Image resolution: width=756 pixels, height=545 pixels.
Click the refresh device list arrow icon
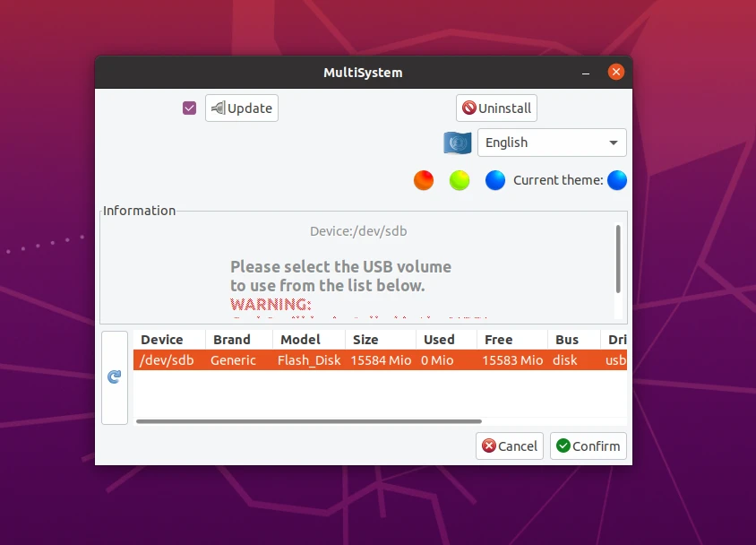tap(115, 377)
